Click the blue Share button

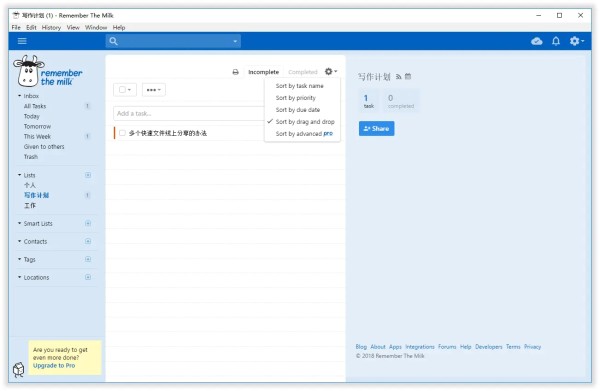(x=377, y=129)
